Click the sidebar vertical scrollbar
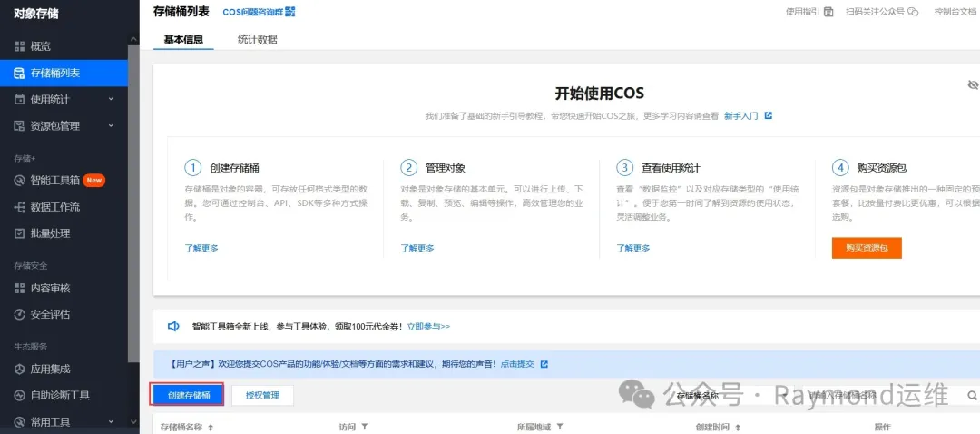The image size is (980, 434). click(x=133, y=203)
